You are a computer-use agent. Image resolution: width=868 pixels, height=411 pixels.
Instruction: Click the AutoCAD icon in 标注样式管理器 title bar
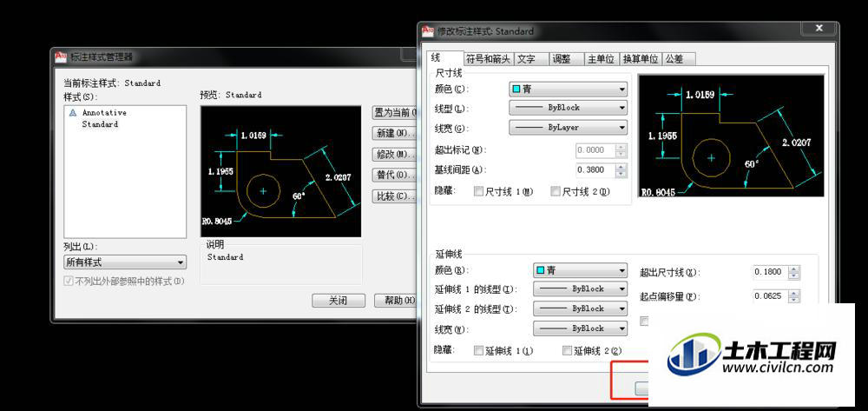click(61, 56)
